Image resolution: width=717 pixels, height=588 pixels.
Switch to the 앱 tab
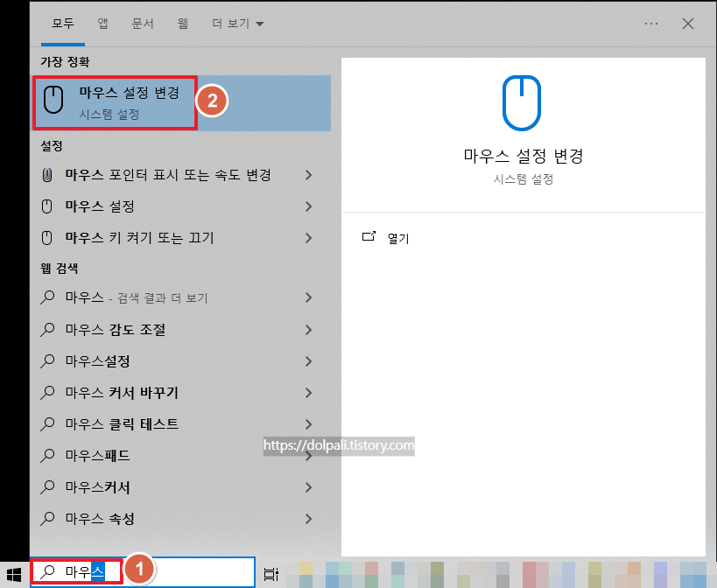(x=102, y=24)
